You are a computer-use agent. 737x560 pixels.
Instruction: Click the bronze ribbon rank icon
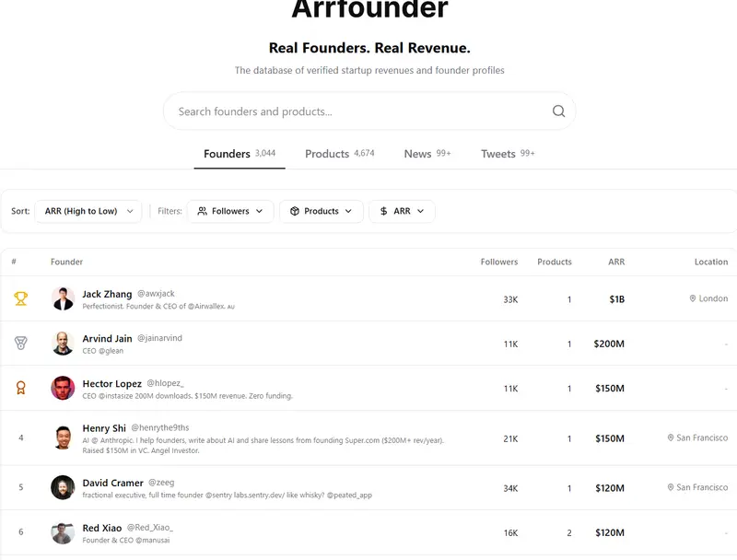[x=20, y=388]
